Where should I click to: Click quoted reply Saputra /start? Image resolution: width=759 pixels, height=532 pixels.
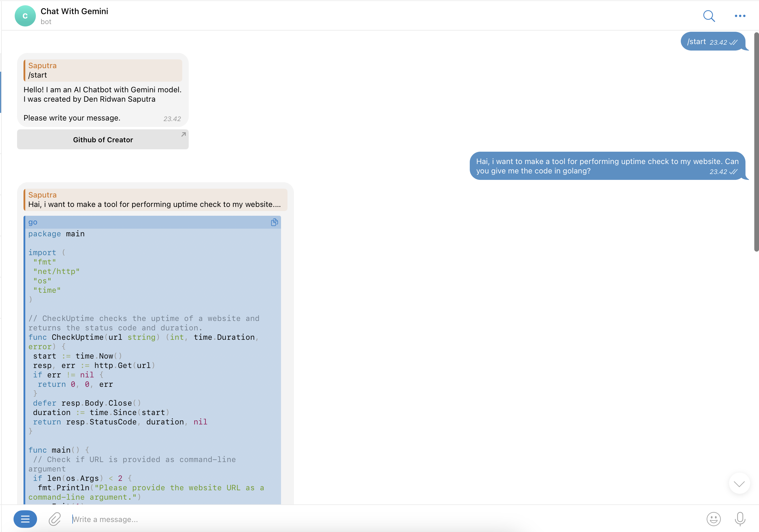[x=103, y=70]
